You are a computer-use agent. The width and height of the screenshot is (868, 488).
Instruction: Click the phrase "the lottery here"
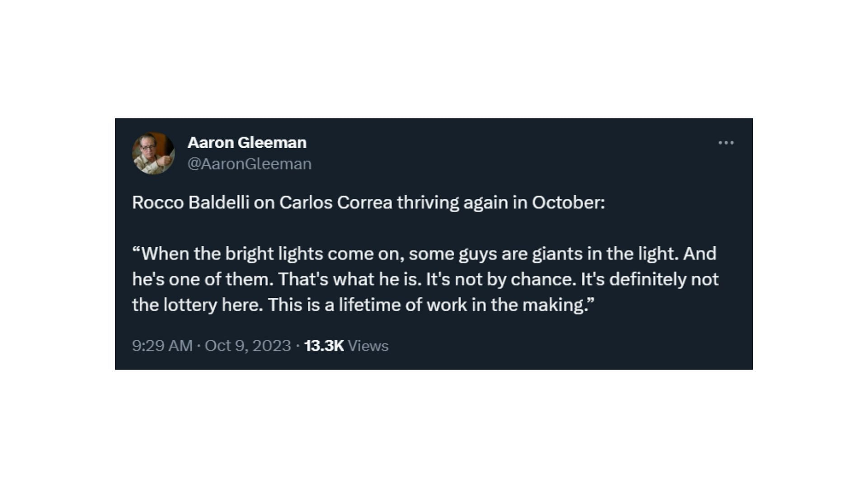(x=197, y=305)
